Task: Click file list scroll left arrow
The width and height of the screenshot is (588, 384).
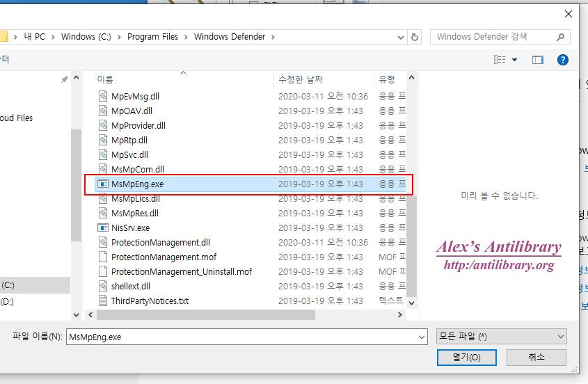Action: click(90, 315)
